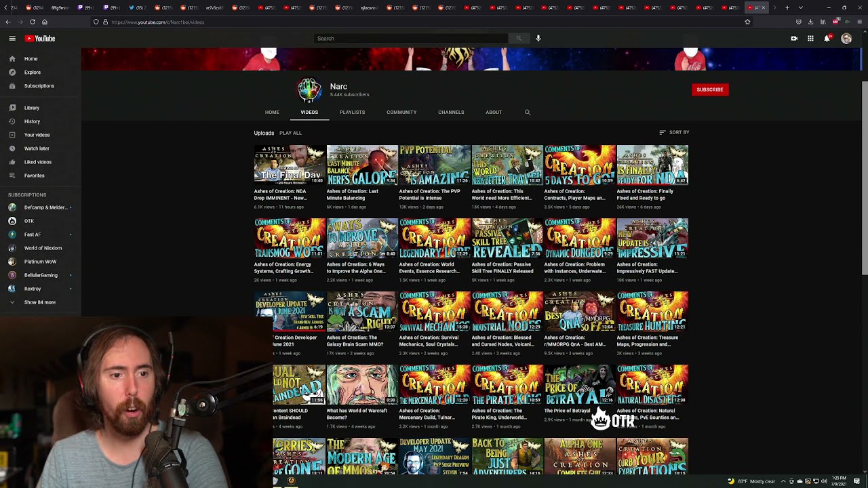Subscribe to the Narc channel

(x=710, y=89)
